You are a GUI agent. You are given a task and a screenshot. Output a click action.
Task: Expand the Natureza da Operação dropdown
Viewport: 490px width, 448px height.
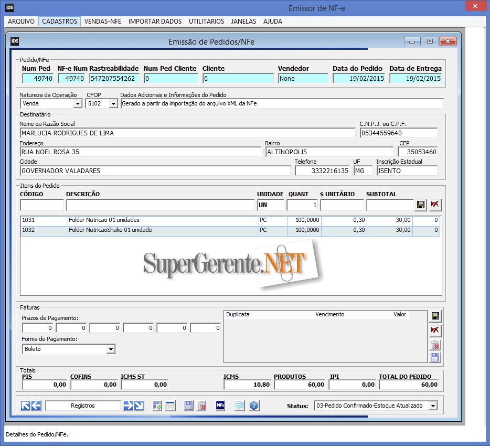pos(78,103)
